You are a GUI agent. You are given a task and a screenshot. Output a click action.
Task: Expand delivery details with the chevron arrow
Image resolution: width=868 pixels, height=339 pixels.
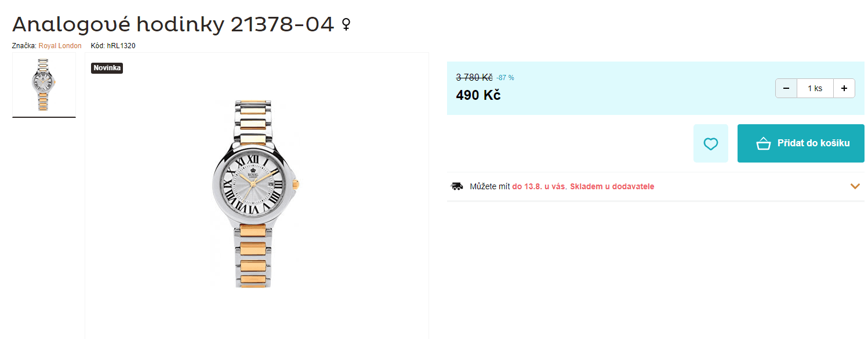click(x=855, y=186)
